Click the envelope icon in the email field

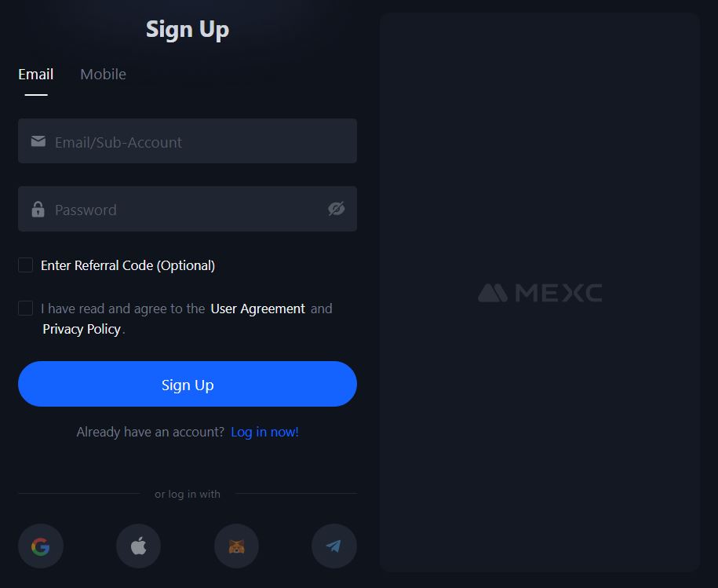(38, 141)
